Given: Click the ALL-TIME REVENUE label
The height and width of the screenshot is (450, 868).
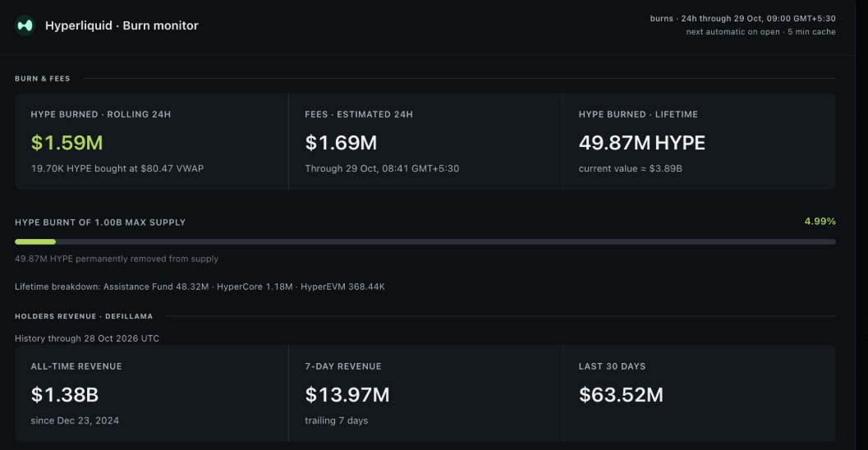Looking at the screenshot, I should [76, 366].
